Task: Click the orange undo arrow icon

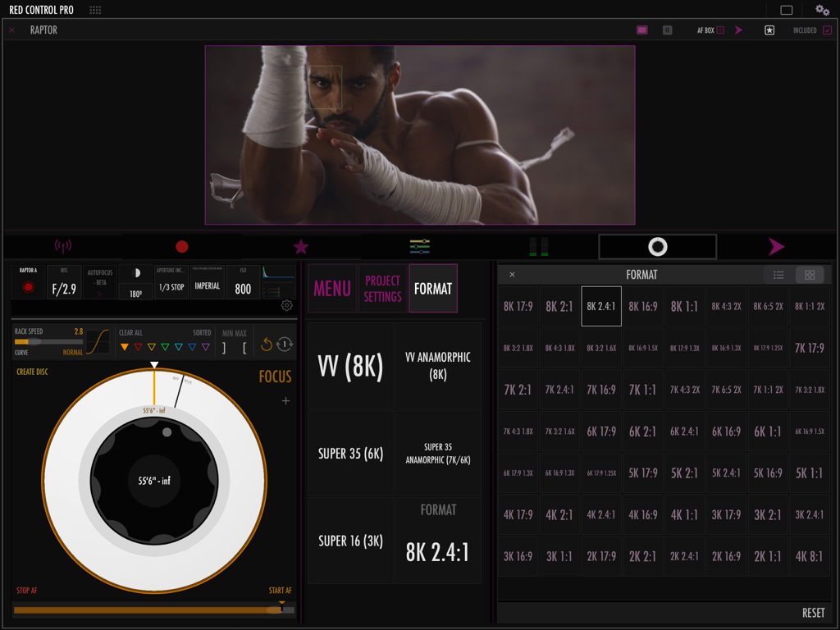Action: tap(266, 345)
